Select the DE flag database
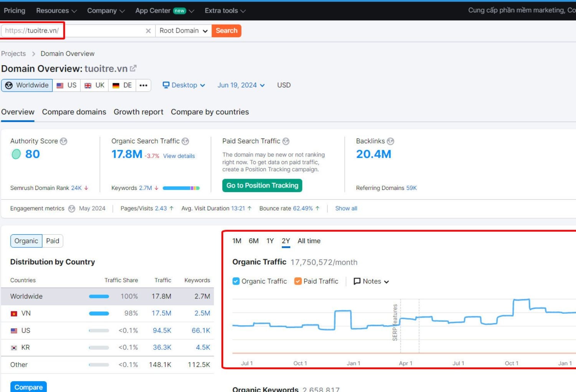 [122, 85]
